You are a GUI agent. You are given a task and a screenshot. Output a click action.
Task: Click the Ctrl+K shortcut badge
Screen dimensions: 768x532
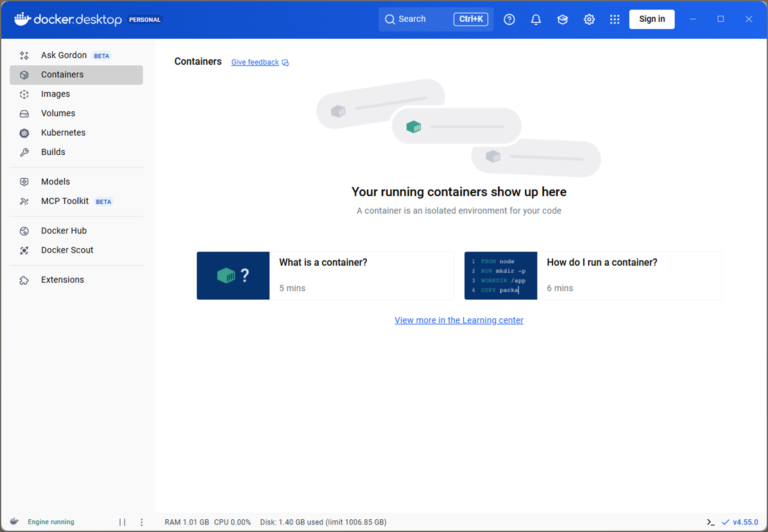(x=471, y=19)
